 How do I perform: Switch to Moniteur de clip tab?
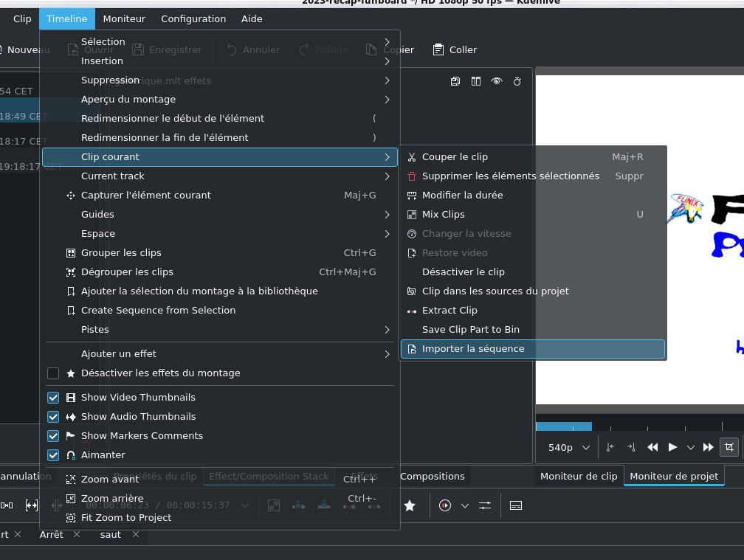click(x=579, y=477)
